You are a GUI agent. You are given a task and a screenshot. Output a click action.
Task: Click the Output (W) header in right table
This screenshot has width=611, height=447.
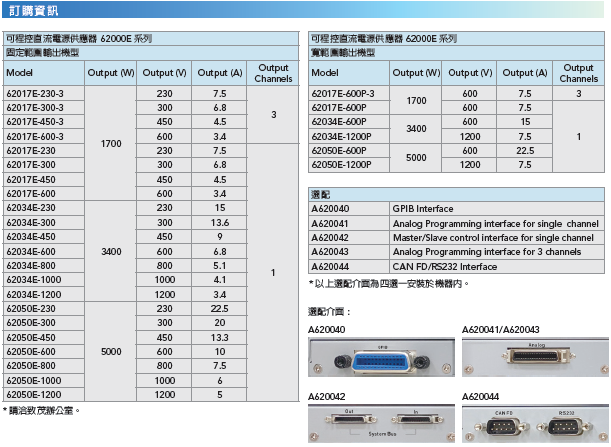point(416,73)
